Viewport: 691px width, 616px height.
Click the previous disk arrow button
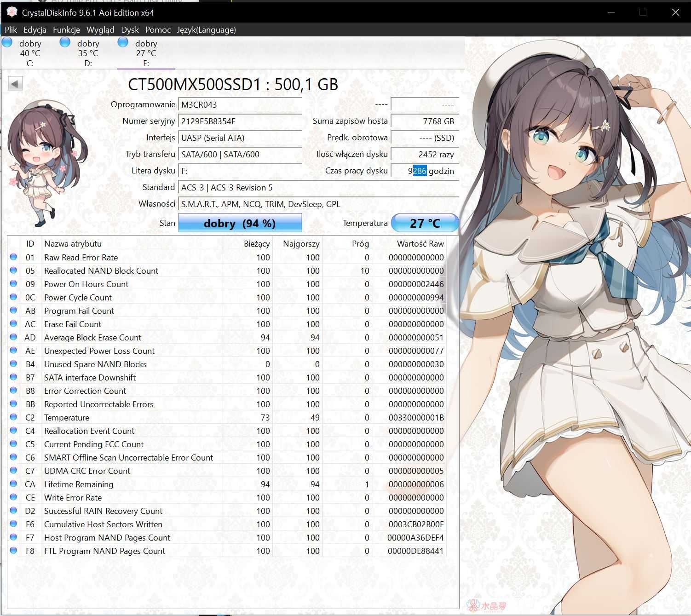(x=15, y=84)
